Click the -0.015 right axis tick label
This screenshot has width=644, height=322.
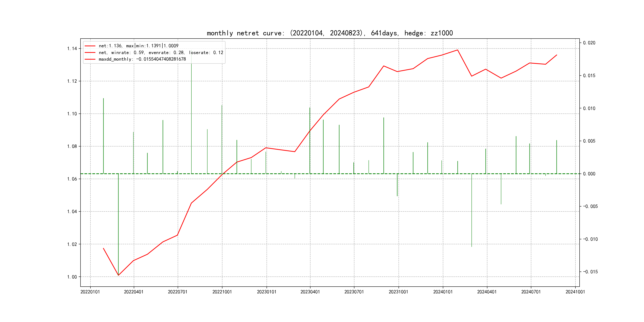pyautogui.click(x=590, y=272)
